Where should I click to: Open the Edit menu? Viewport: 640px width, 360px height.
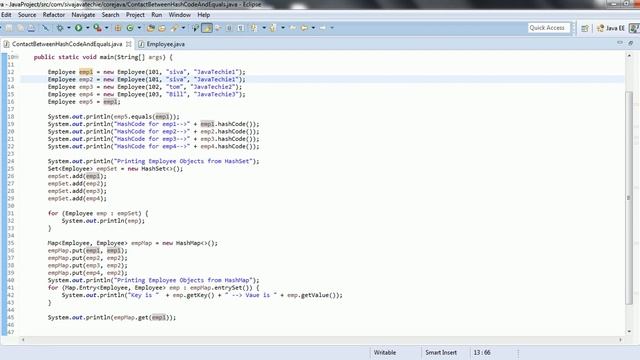[6, 15]
